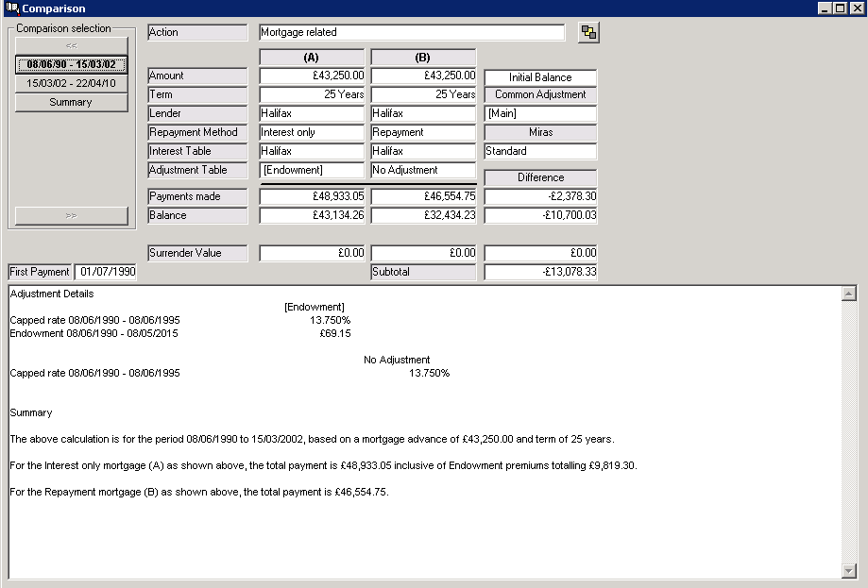Click the Repayment Method row label
This screenshot has width=868, height=588.
tap(197, 132)
